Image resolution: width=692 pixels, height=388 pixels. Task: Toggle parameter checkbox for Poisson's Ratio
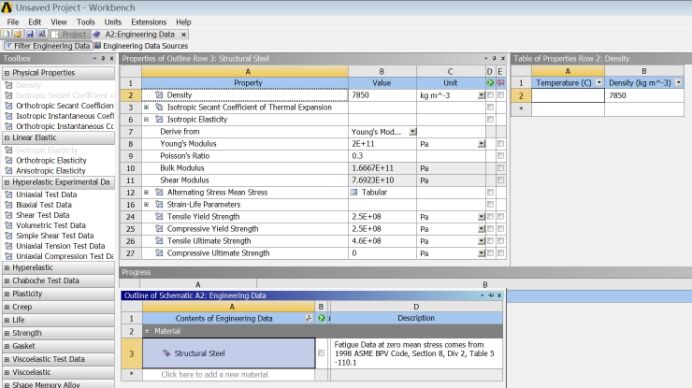500,156
